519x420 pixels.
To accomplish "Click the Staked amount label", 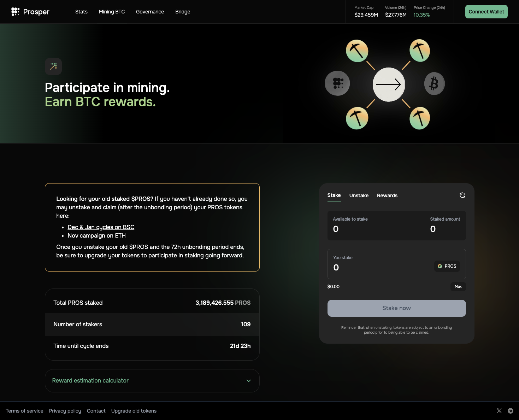I will coord(445,219).
